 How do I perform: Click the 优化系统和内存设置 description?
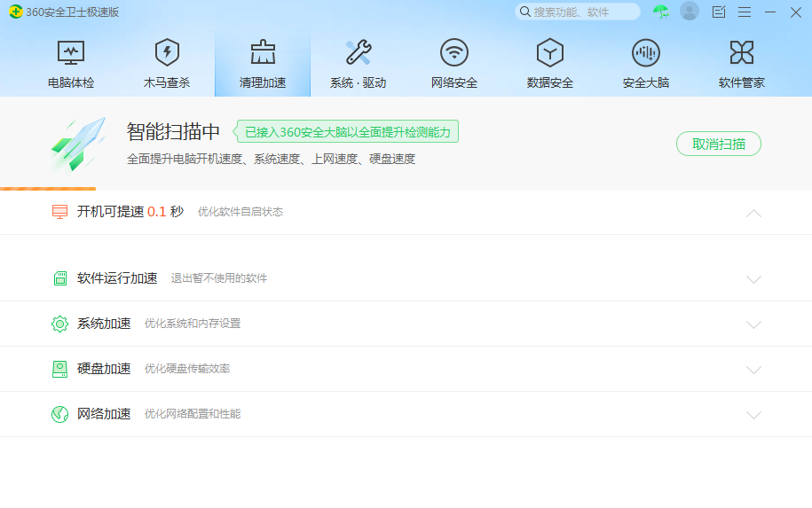(193, 324)
